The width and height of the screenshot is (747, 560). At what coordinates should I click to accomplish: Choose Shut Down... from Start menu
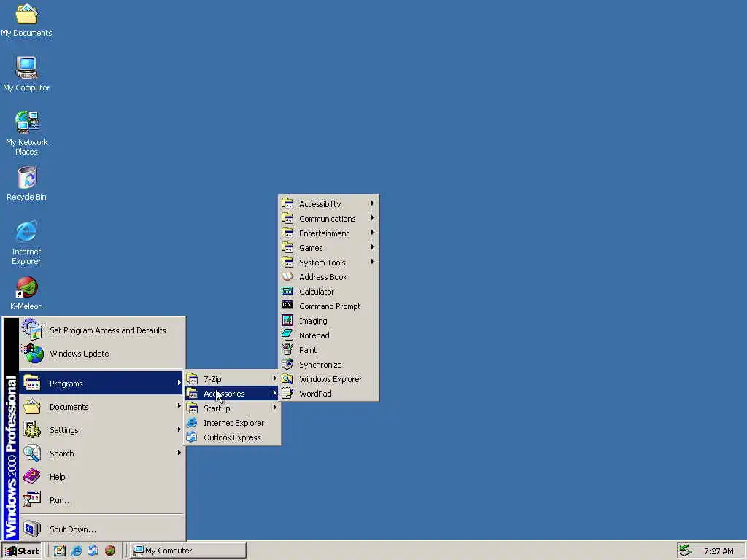coord(102,529)
